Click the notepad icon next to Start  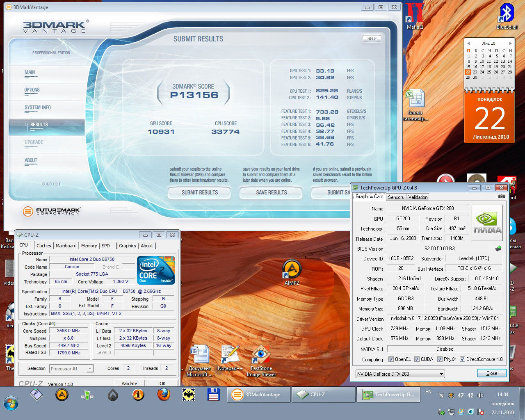coord(37,395)
